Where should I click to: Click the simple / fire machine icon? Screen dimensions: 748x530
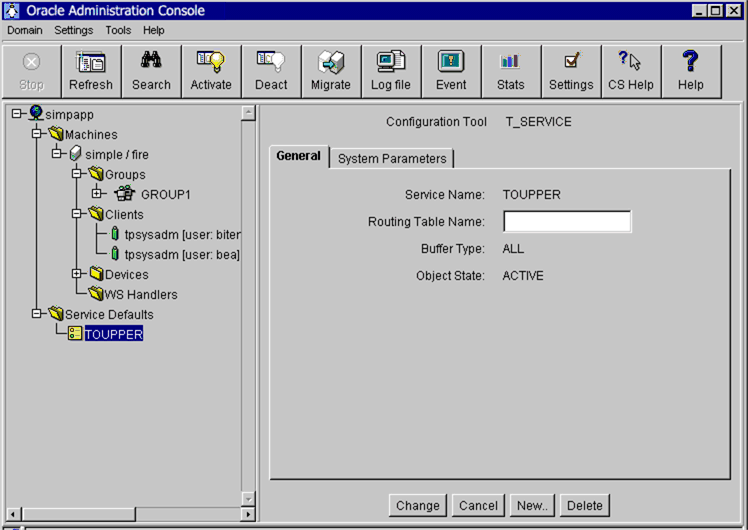75,154
